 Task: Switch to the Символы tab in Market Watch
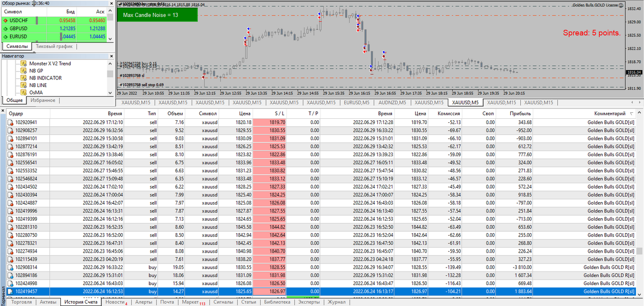click(17, 46)
